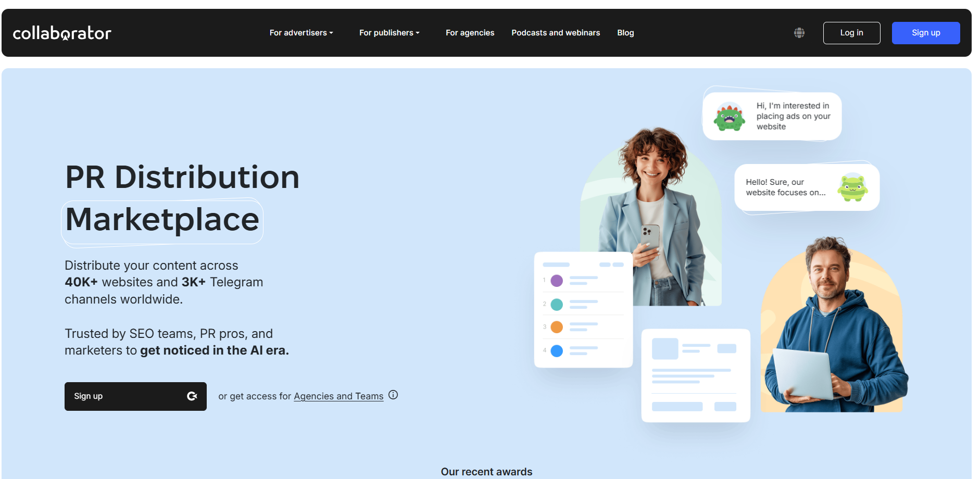Screen dimensions: 980x479
Task: Open the For agencies page
Action: click(x=470, y=33)
